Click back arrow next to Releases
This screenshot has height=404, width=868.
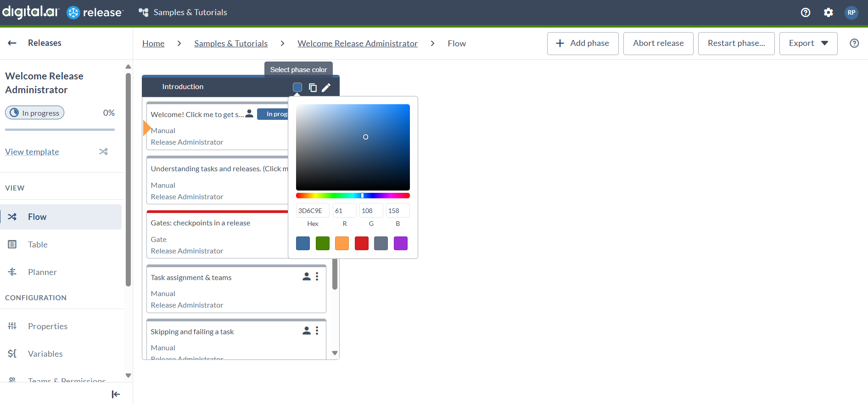coord(12,43)
